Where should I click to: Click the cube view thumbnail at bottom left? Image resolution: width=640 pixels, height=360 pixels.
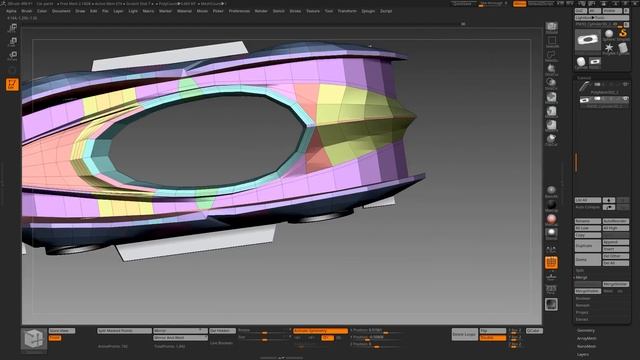(x=33, y=340)
